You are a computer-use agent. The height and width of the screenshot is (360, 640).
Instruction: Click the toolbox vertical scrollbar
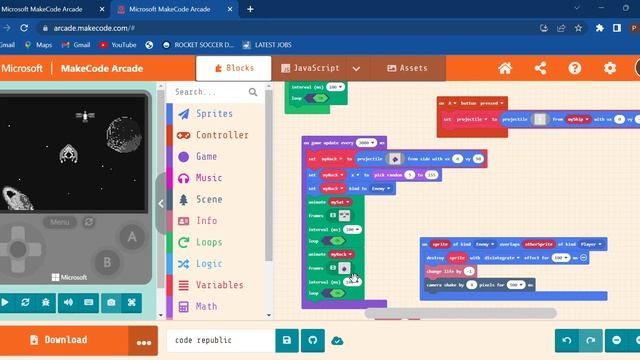(269, 176)
